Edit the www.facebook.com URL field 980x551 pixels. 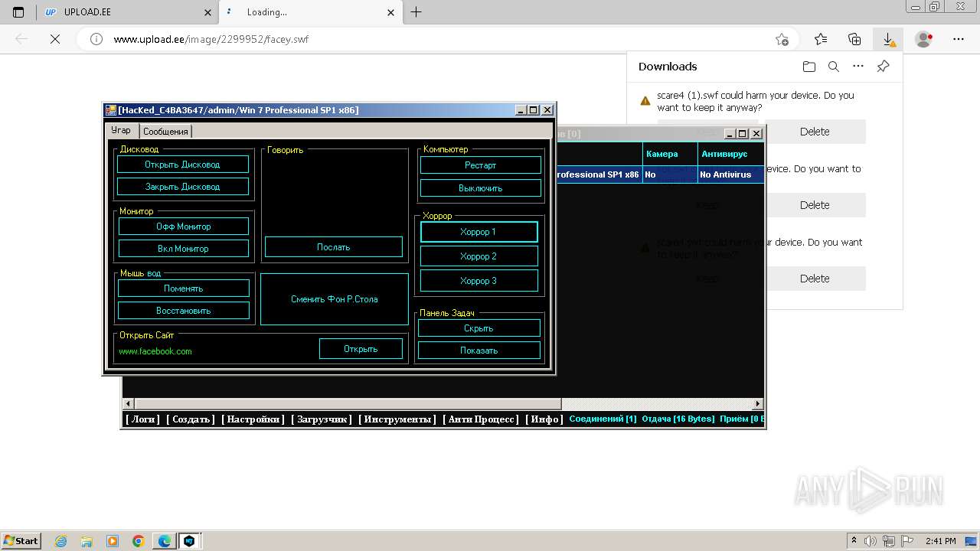(x=214, y=351)
